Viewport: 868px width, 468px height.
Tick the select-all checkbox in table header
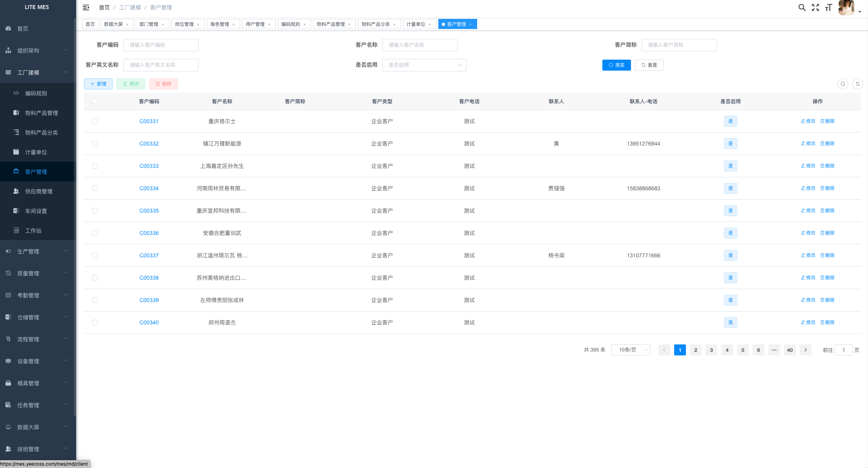click(95, 101)
